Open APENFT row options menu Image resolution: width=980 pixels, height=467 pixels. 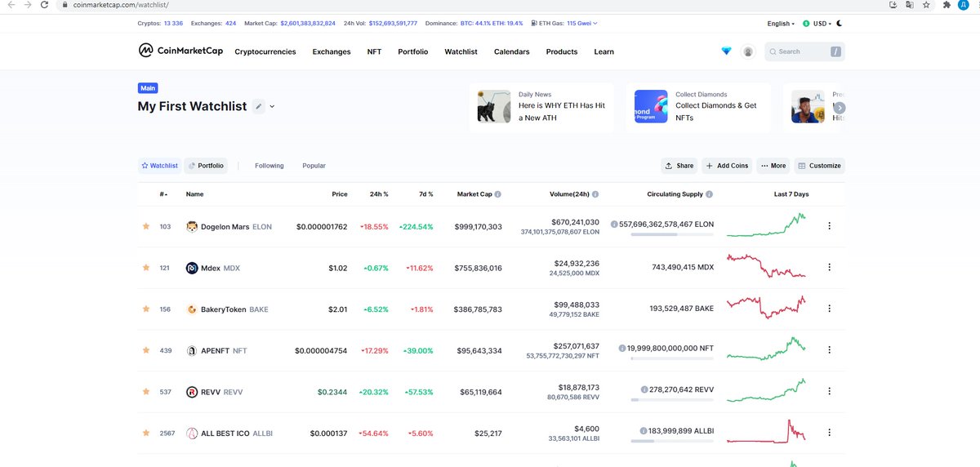pos(830,350)
